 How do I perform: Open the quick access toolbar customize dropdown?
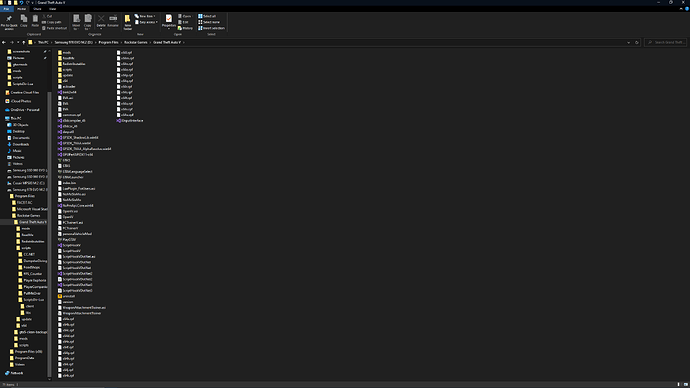pyautogui.click(x=32, y=3)
